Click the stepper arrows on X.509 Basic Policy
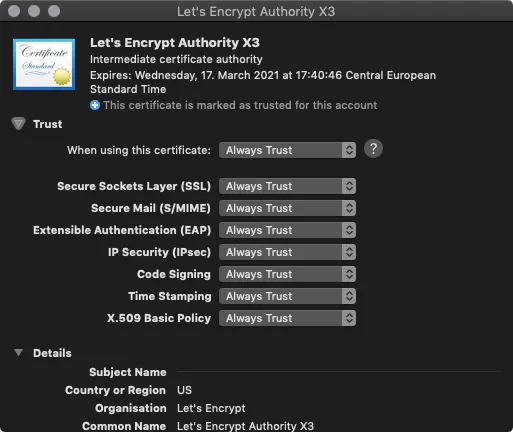513x432 pixels. [349, 318]
